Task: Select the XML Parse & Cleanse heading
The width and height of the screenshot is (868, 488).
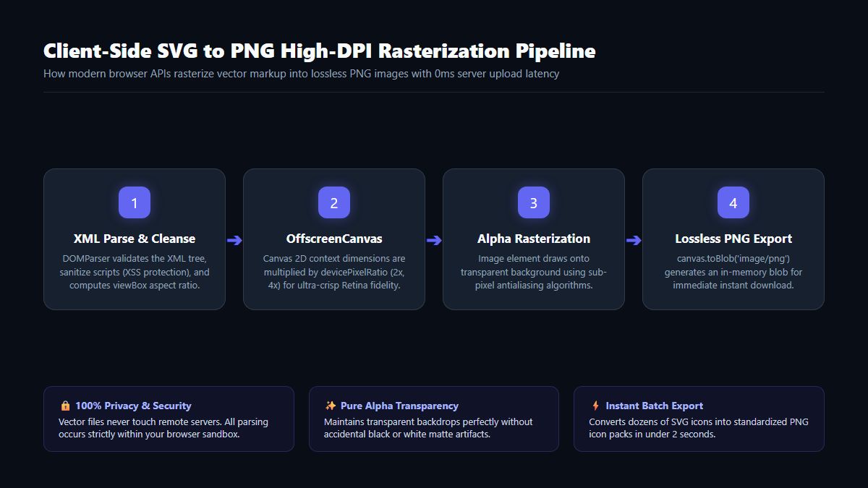Action: 135,239
